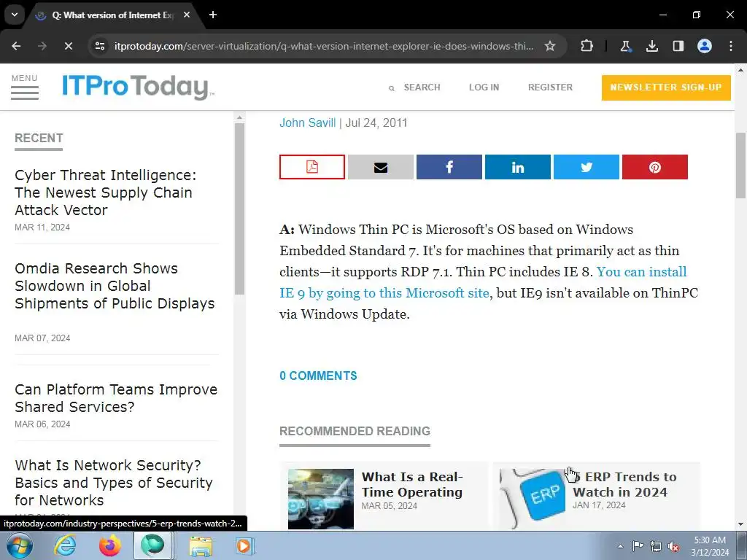
Task: Open the ERP key image thumbnail
Action: click(532, 499)
